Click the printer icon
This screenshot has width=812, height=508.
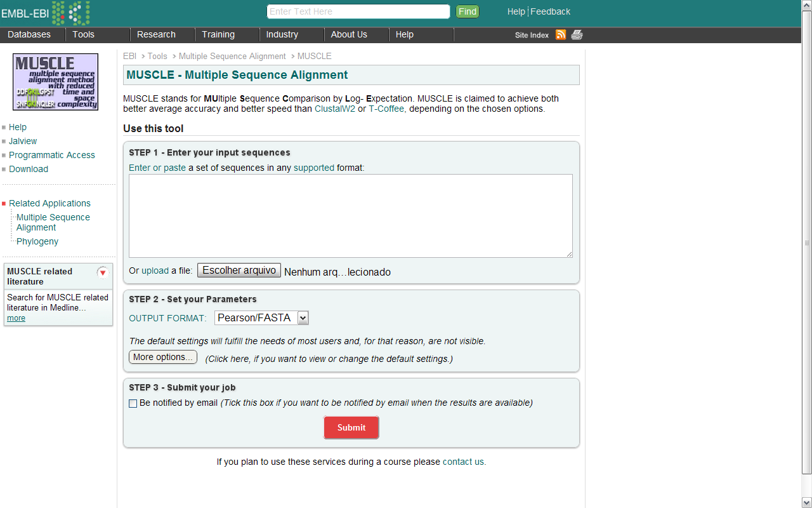577,35
